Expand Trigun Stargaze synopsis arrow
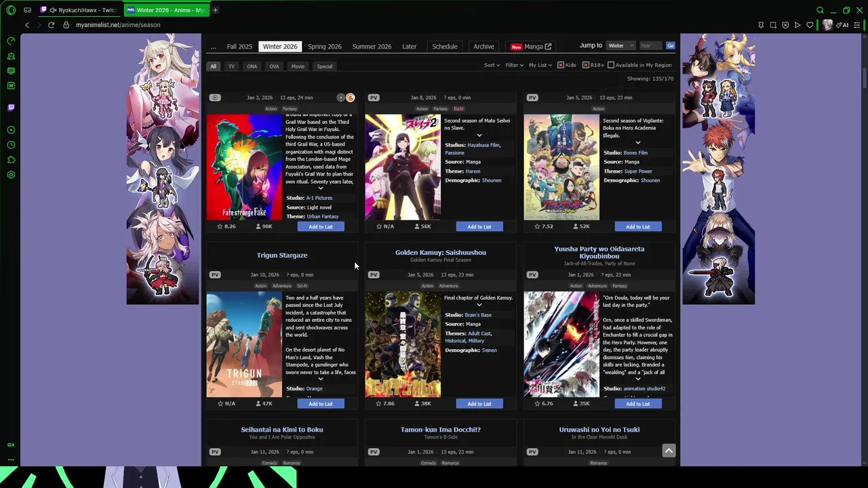Viewport: 868px width, 488px height. tap(321, 379)
